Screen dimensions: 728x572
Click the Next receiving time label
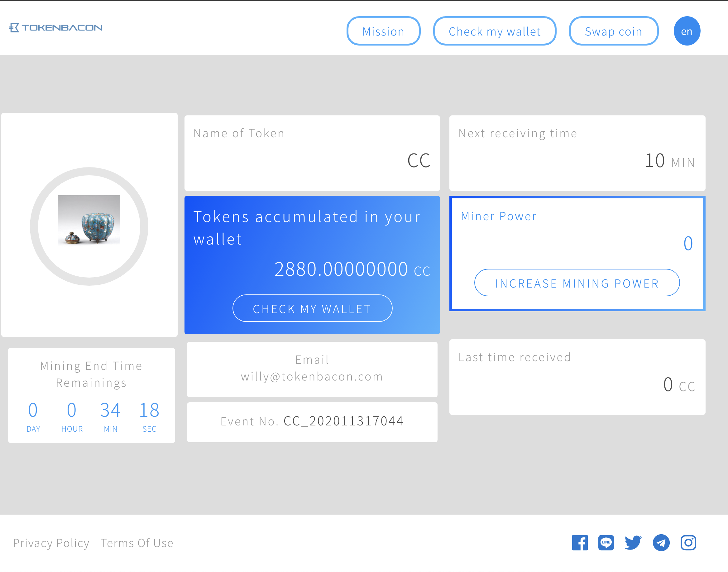point(518,133)
